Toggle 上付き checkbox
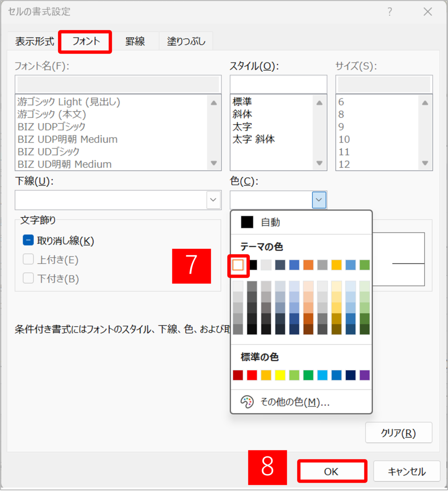This screenshot has width=448, height=499. (x=28, y=260)
